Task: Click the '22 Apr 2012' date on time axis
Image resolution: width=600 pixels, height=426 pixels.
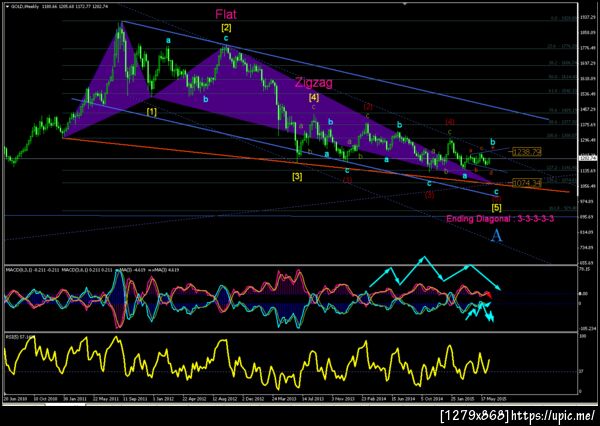Action: (x=195, y=399)
